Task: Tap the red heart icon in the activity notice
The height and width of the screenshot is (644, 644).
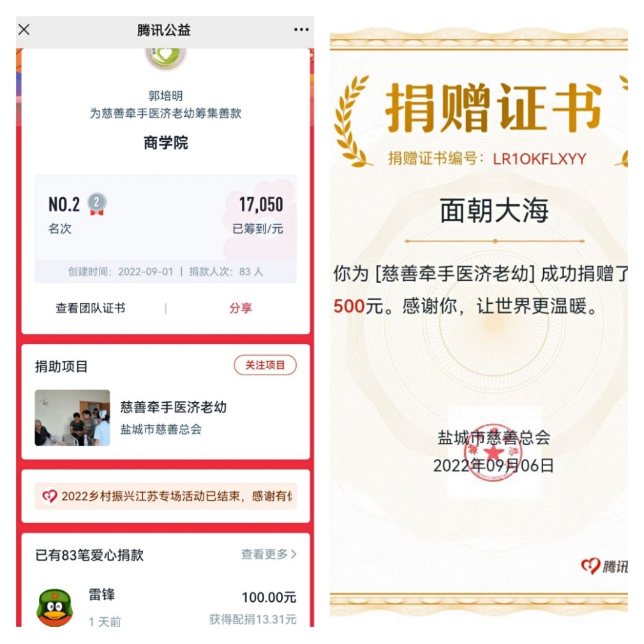Action: click(x=50, y=496)
